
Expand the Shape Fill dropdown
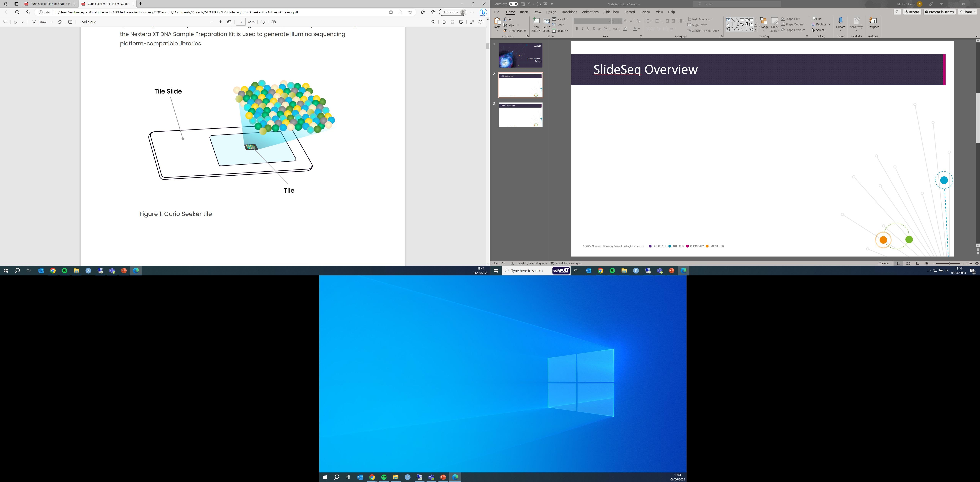tap(799, 19)
